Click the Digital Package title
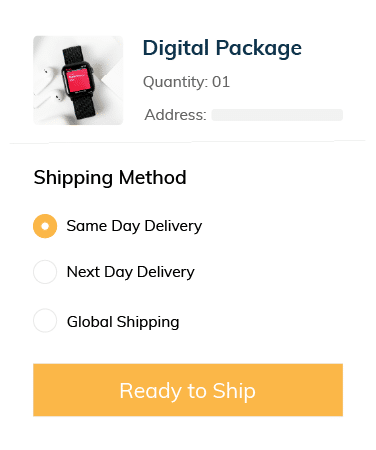The height and width of the screenshot is (450, 376). point(222,48)
